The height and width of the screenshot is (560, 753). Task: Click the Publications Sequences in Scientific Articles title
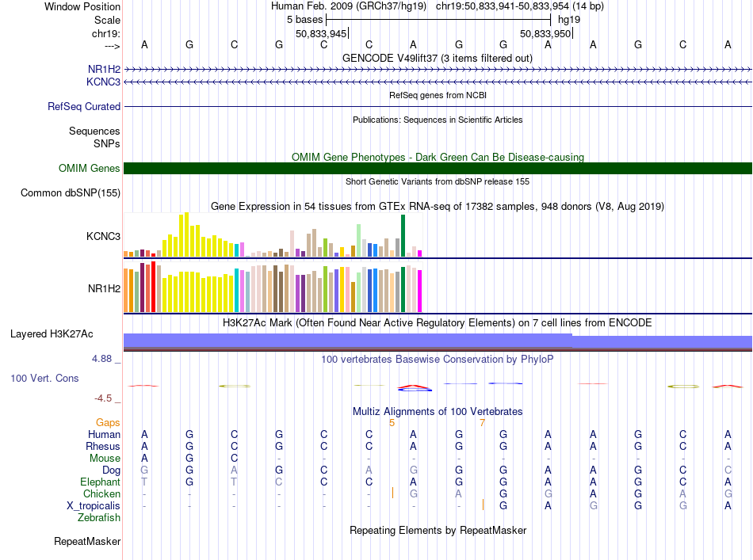438,120
